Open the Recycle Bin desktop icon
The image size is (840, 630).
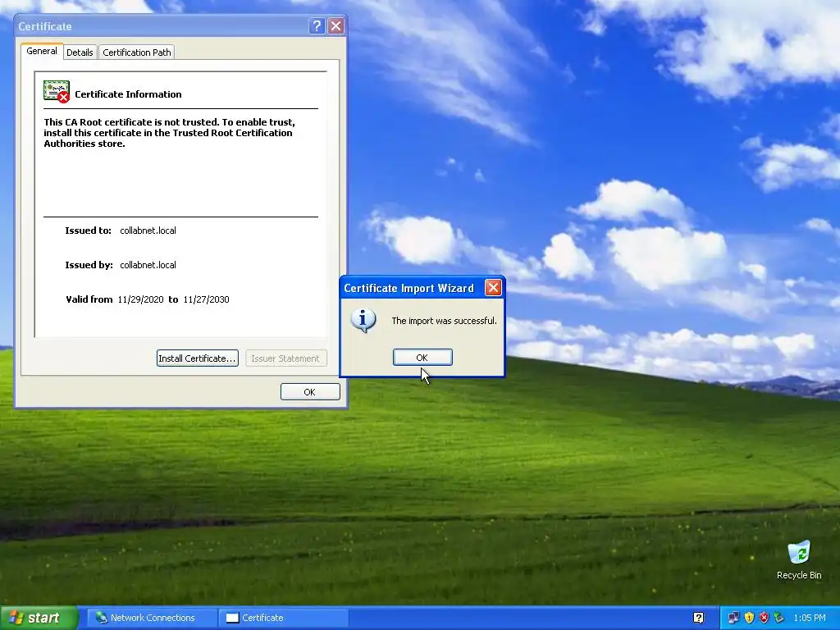point(799,560)
